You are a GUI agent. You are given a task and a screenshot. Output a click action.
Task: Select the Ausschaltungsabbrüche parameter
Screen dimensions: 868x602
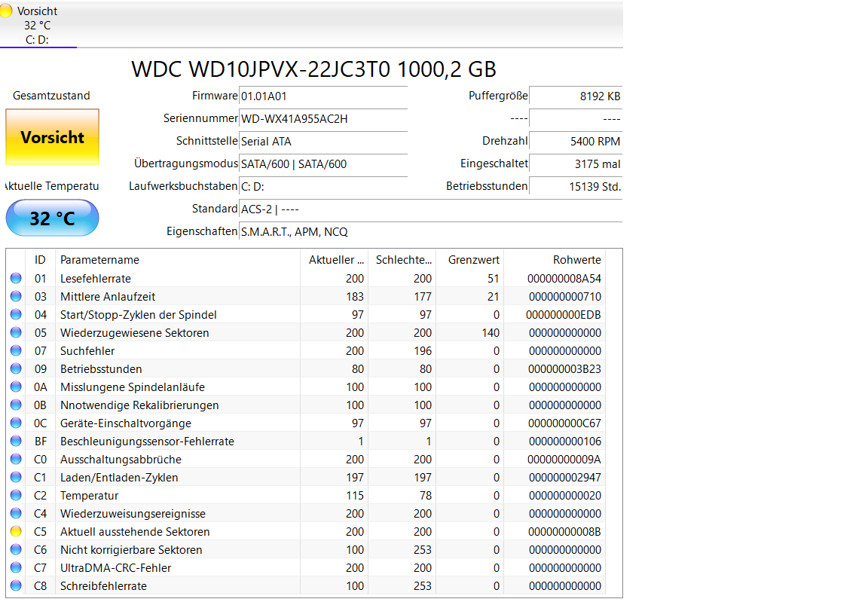pos(121,460)
